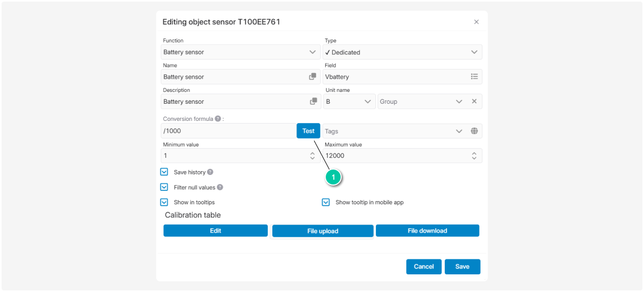
Task: Disable Show tooltip in mobile app
Action: [326, 203]
